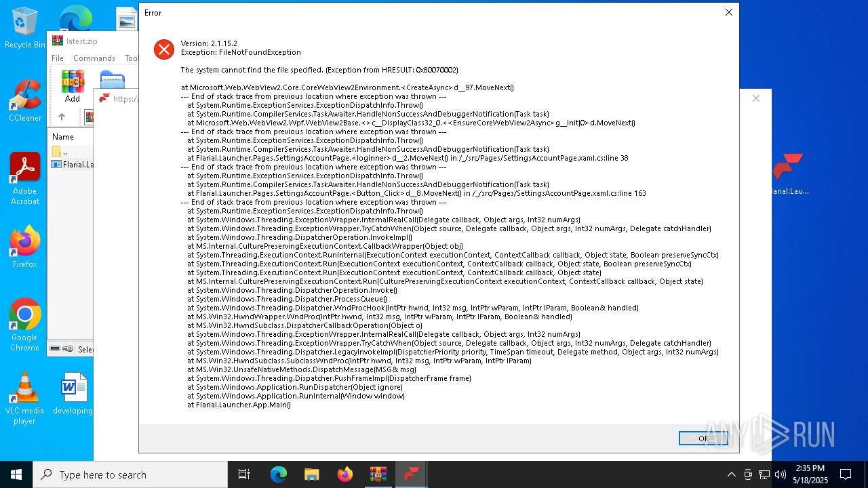Show hidden system tray icons
This screenshot has height=488, width=868.
[x=731, y=474]
